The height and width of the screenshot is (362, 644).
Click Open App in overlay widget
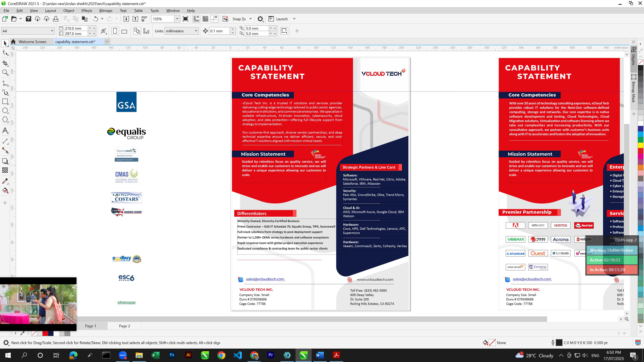pyautogui.click(x=626, y=240)
